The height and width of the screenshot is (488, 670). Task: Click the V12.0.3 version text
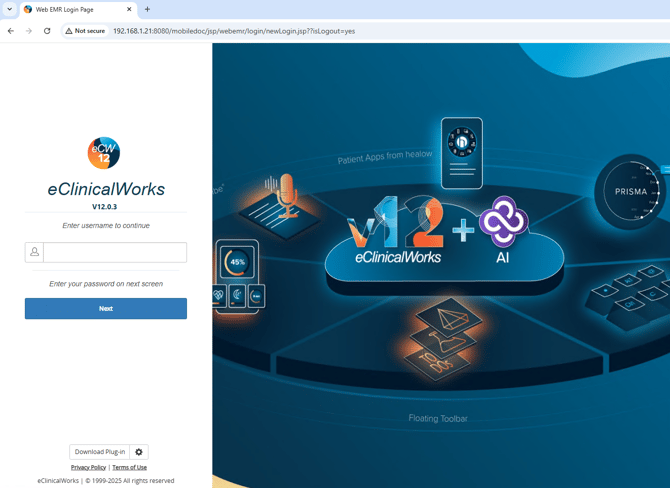pos(104,206)
